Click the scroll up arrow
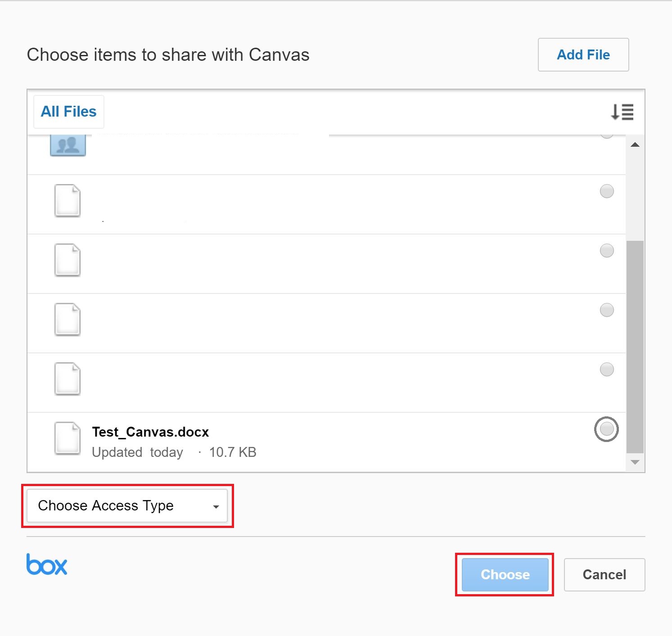The width and height of the screenshot is (672, 636). (x=635, y=145)
